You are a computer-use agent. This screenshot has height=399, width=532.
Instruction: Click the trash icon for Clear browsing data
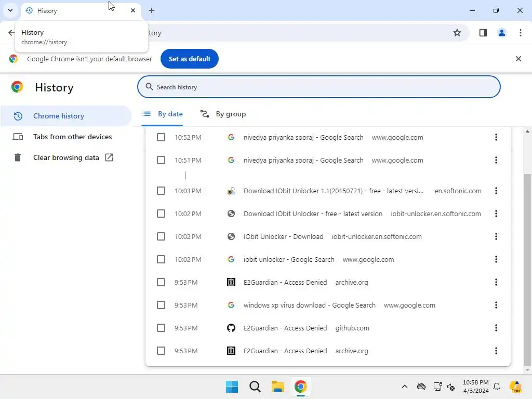click(x=18, y=157)
